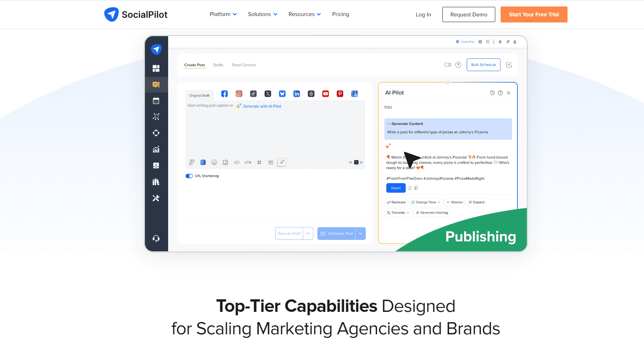
Task: Click the code snippet brackets icon
Action: point(237,162)
